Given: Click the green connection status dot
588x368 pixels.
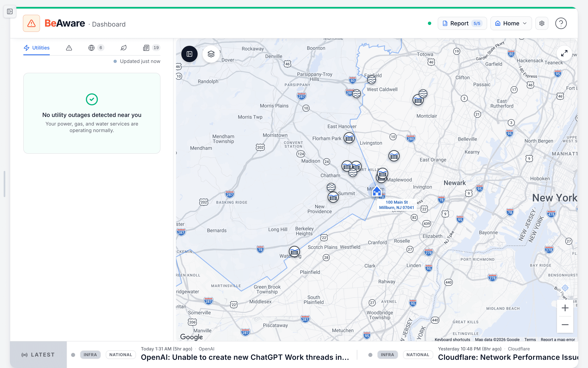Looking at the screenshot, I should click(429, 23).
